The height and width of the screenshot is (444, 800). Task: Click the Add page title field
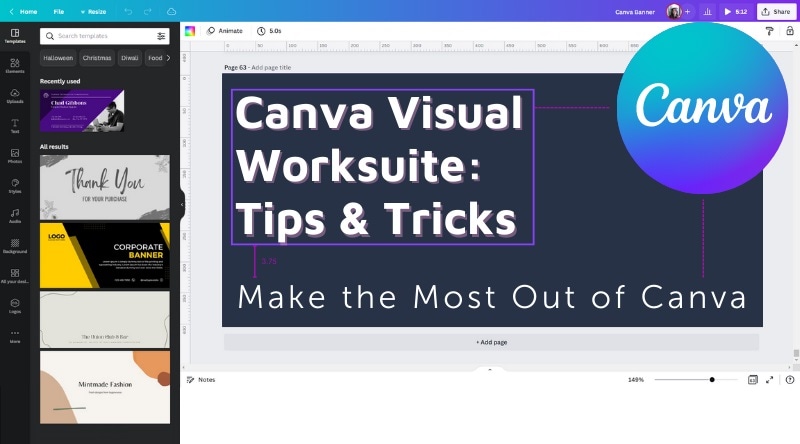(271, 67)
